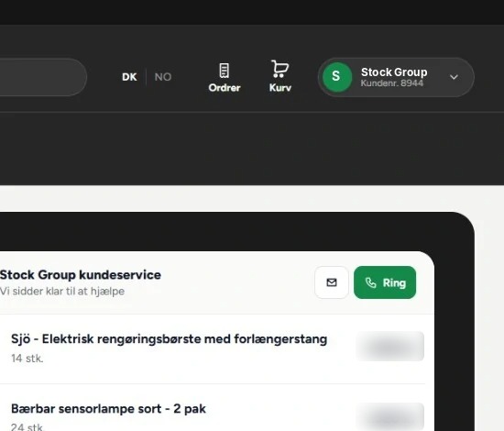This screenshot has height=431, width=504.
Task: Click the green Ring button
Action: coord(385,282)
